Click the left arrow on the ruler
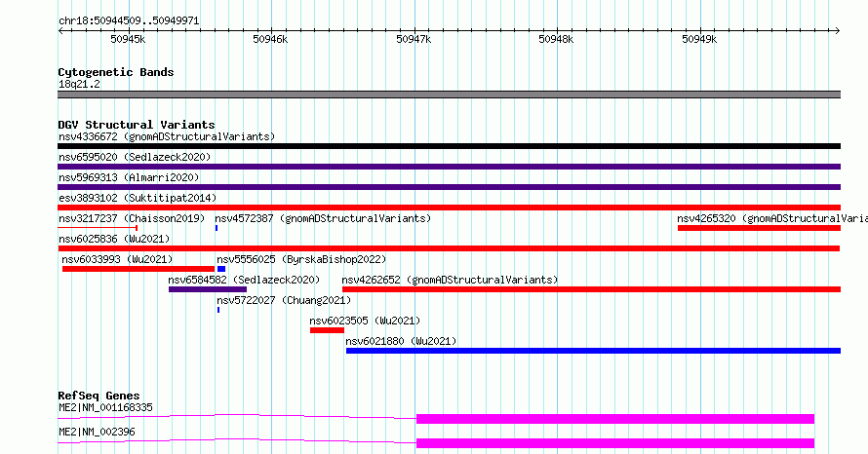868x454 pixels. (60, 31)
